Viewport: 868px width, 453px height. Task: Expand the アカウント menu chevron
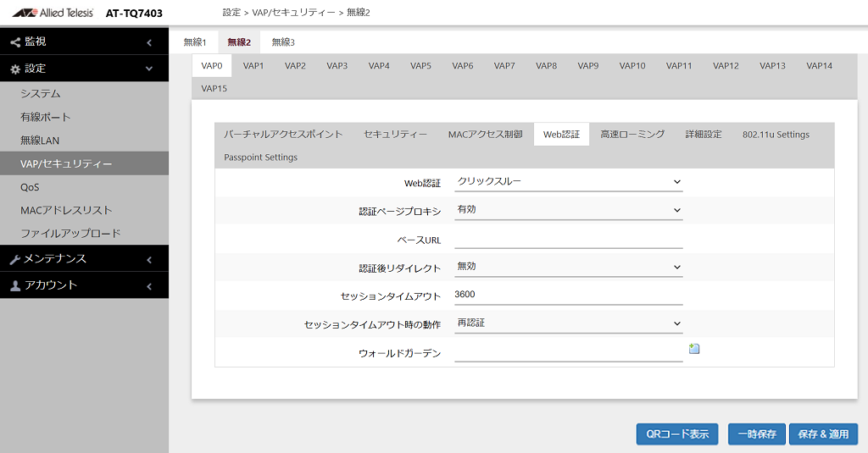pos(149,286)
